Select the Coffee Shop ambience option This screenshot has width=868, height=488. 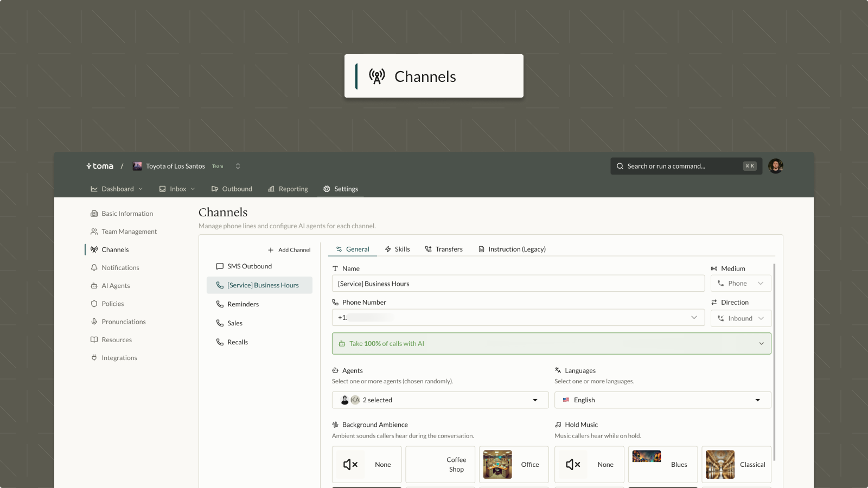coord(440,464)
